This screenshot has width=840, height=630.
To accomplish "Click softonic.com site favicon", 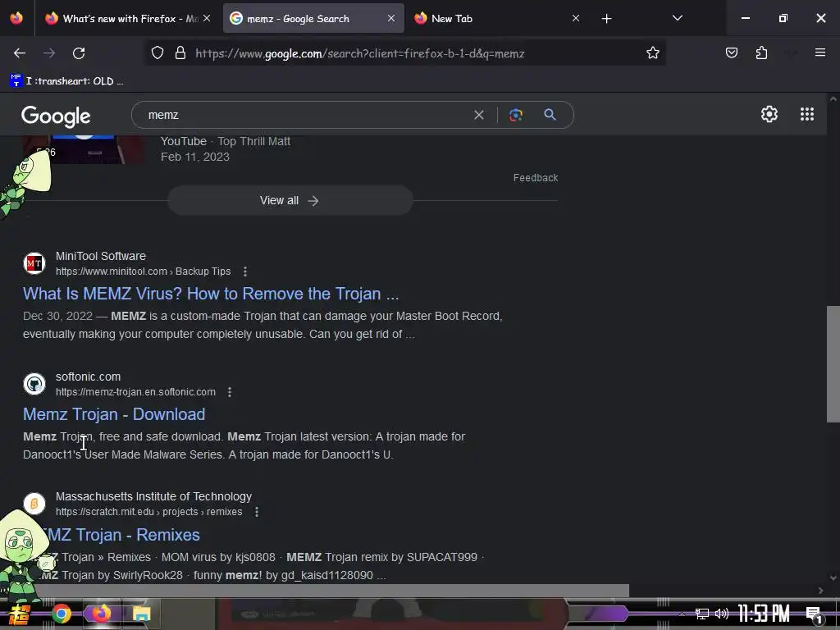I will [34, 384].
